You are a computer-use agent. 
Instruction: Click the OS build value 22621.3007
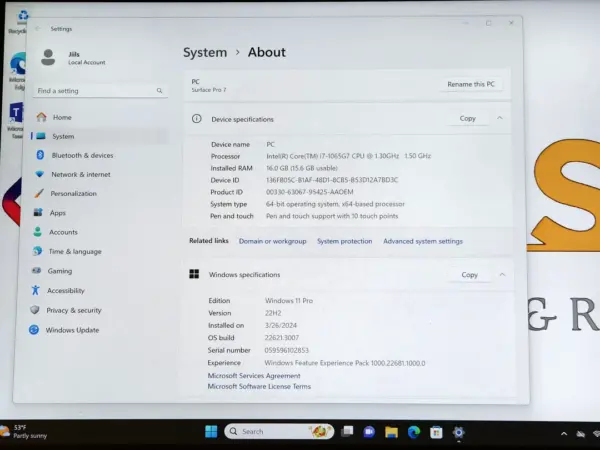(x=282, y=338)
